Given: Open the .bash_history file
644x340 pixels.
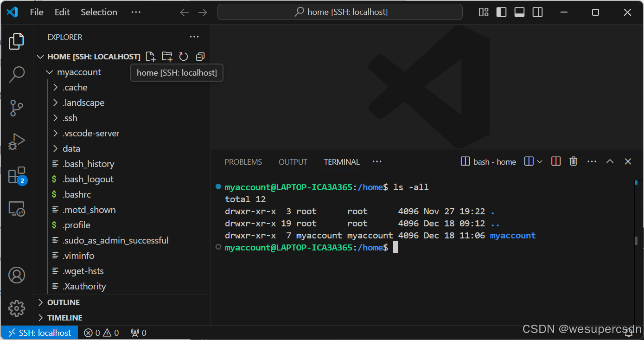Looking at the screenshot, I should click(x=88, y=164).
